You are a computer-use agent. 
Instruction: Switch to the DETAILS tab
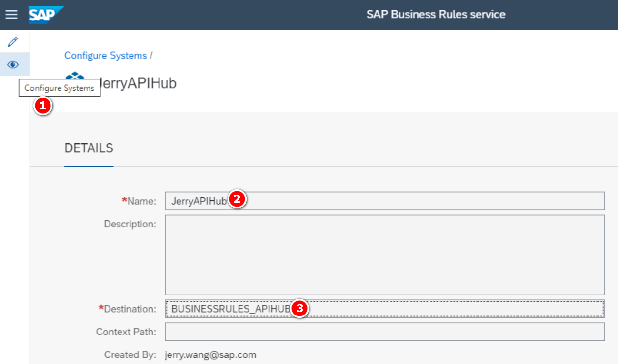tap(89, 148)
